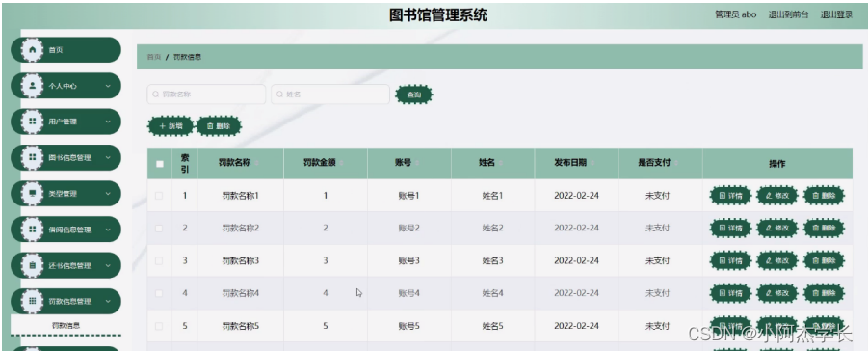868x352 pixels.
Task: Click the 管理员 abo user label
Action: [x=736, y=15]
